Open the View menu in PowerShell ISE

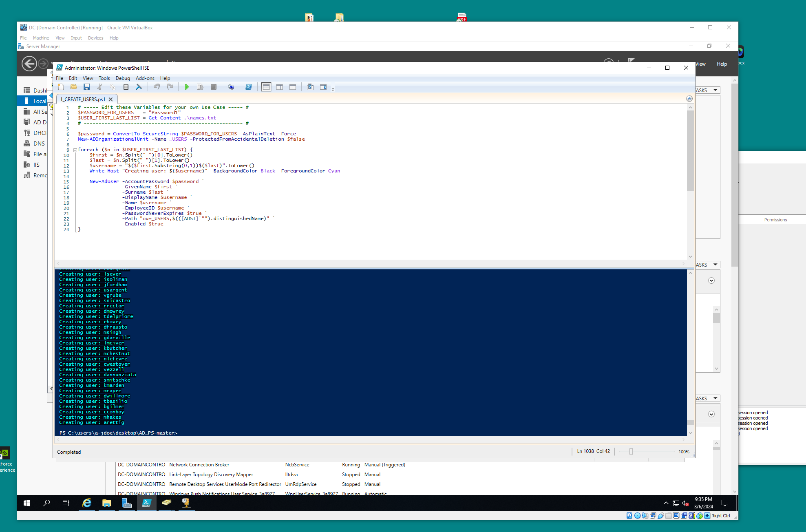point(88,78)
